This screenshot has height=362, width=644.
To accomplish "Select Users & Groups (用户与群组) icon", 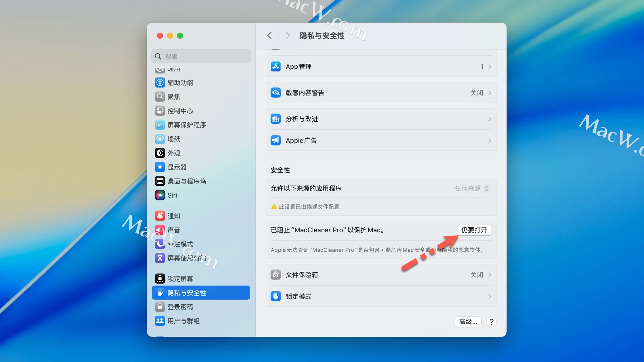I will point(160,321).
